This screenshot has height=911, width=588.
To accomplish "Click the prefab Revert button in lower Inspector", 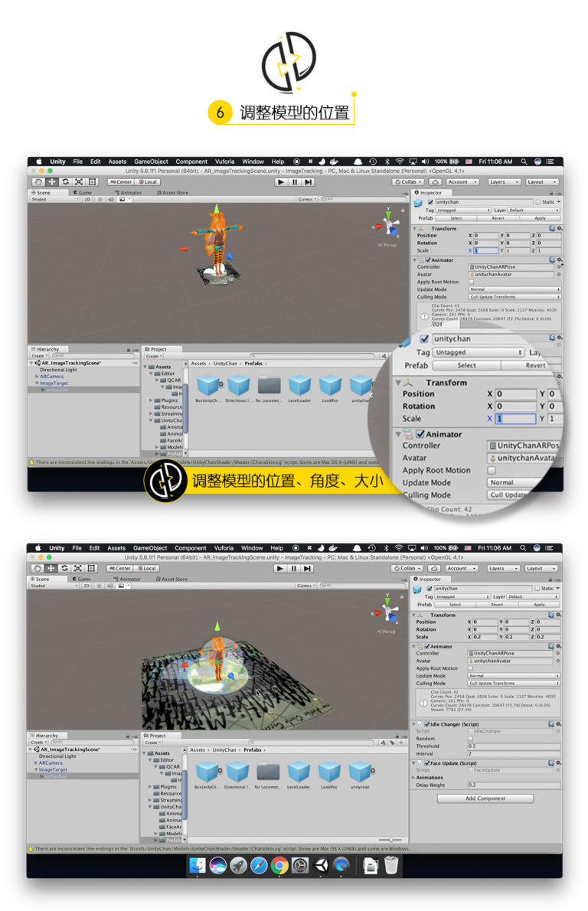I will coord(497,604).
